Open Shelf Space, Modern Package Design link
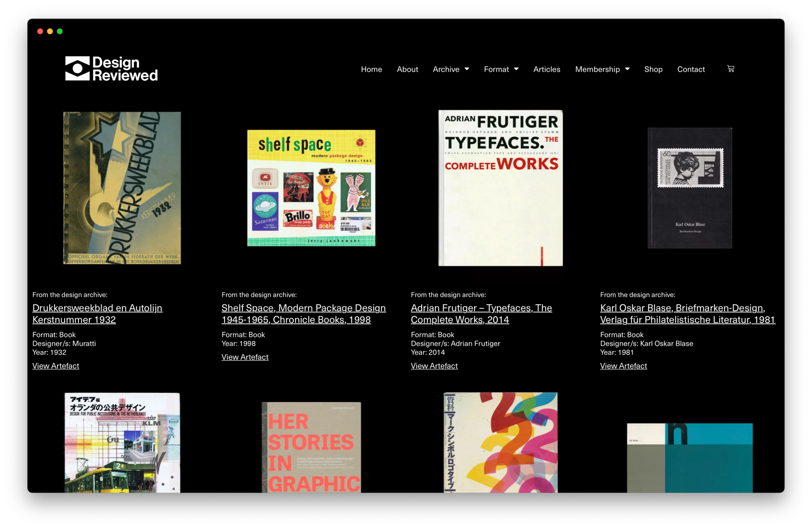The image size is (812, 529). coord(304,314)
